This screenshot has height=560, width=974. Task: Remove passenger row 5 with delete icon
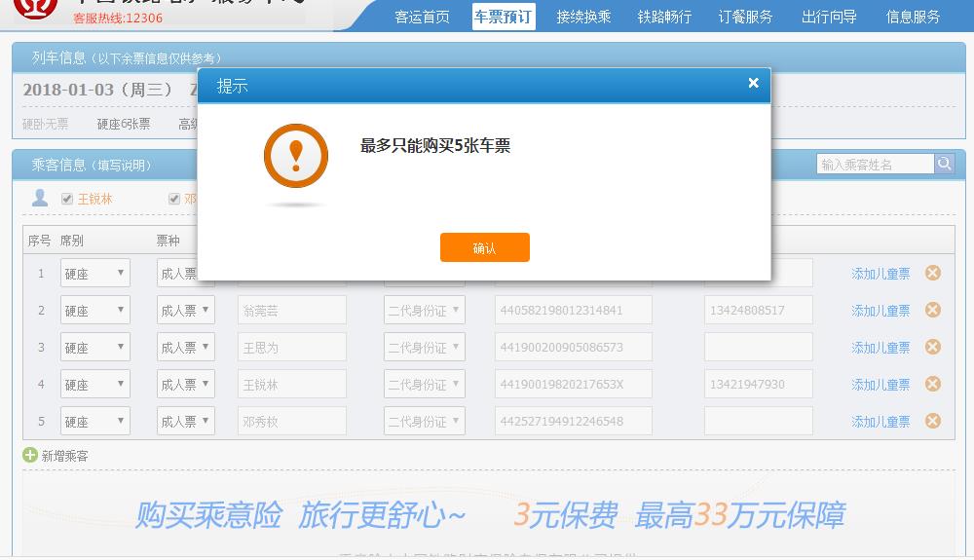933,421
